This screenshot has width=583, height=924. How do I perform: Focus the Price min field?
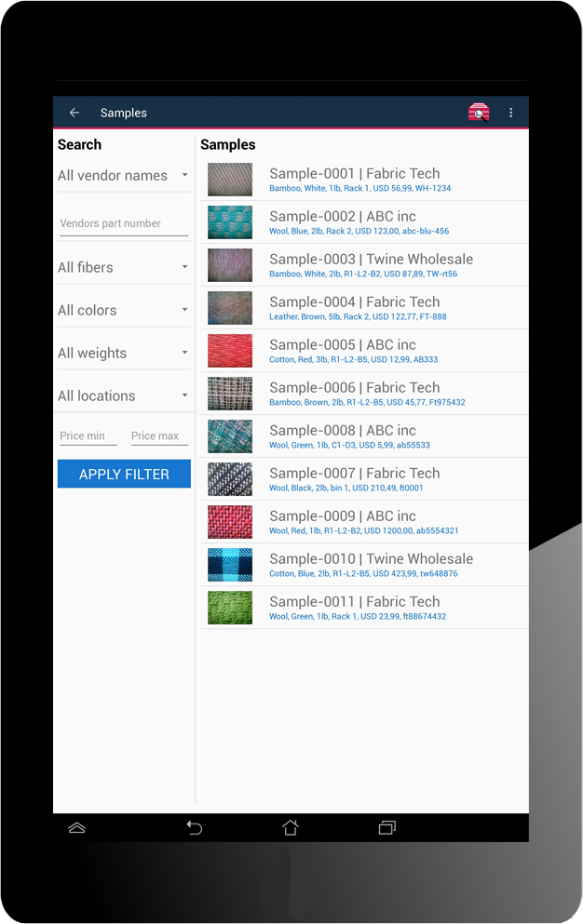click(88, 436)
